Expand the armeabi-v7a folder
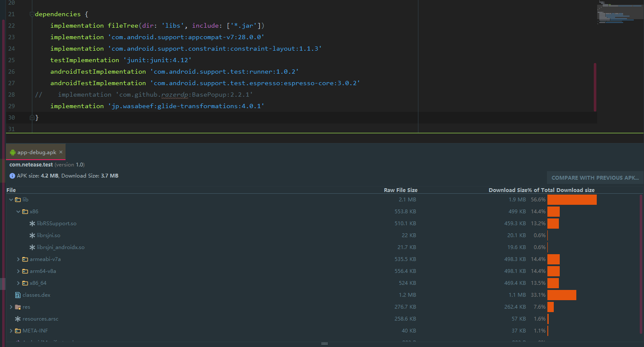This screenshot has width=644, height=347. tap(18, 259)
